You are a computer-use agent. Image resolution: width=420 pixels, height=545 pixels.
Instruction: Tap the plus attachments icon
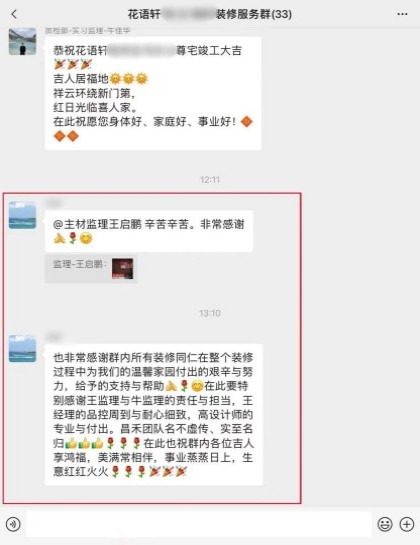(x=407, y=524)
